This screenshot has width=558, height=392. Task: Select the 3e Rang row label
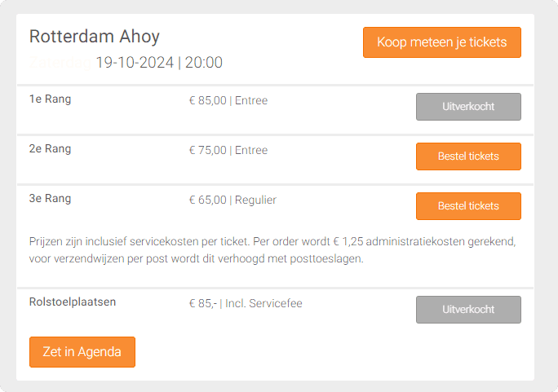pos(51,198)
